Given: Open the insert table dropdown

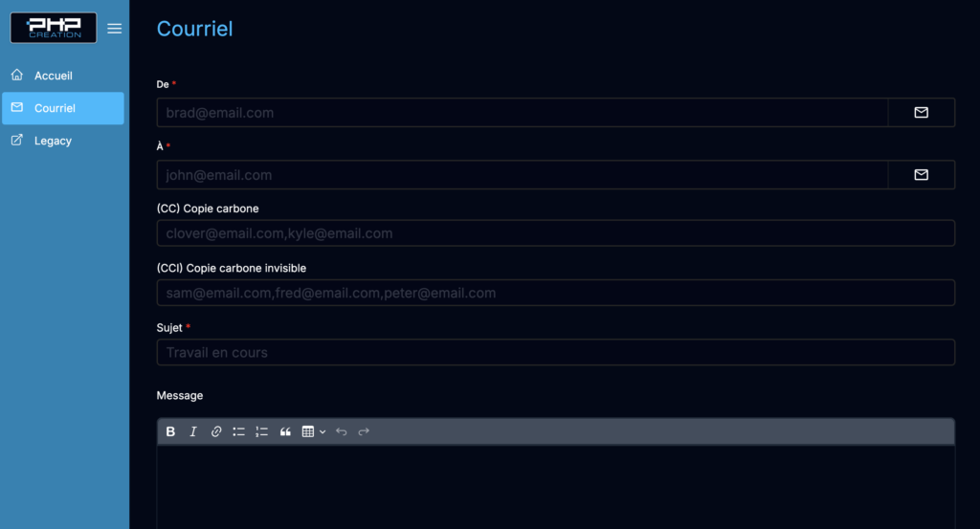Looking at the screenshot, I should tap(314, 431).
